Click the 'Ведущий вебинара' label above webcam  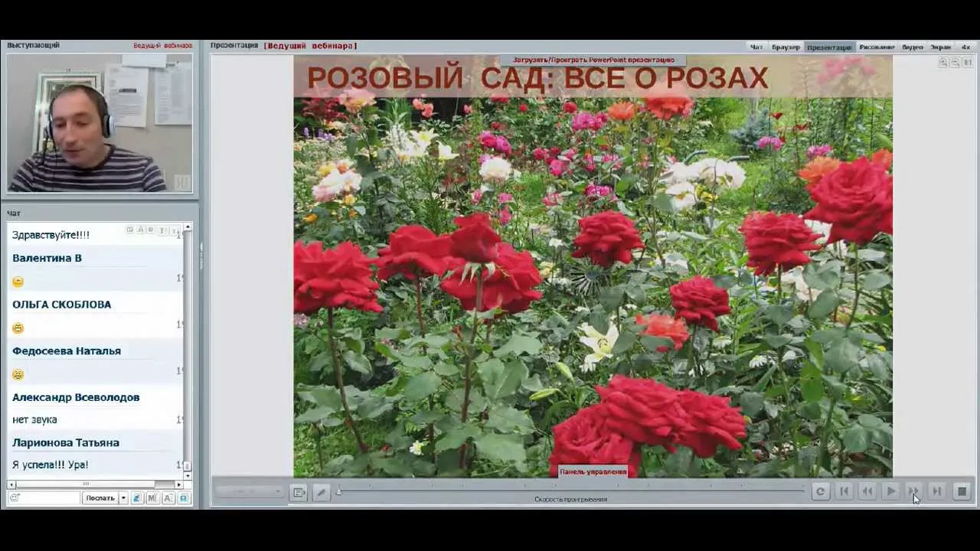coord(162,45)
